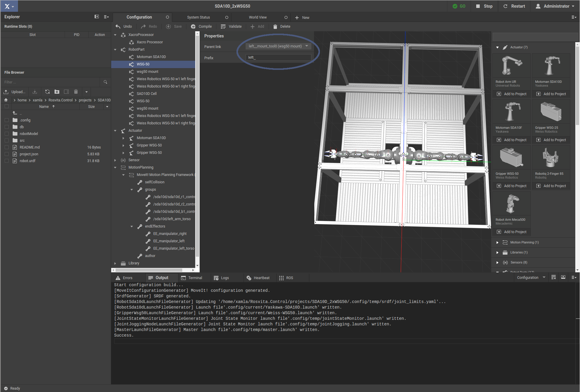Open the Configuration output selector dropdown
Image resolution: width=580 pixels, height=392 pixels.
531,278
